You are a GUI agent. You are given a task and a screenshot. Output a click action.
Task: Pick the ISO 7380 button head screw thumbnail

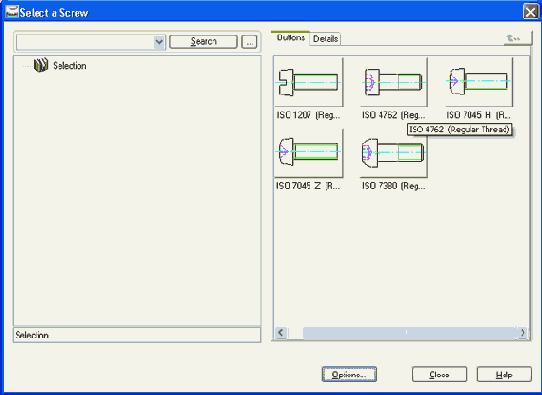coord(393,153)
